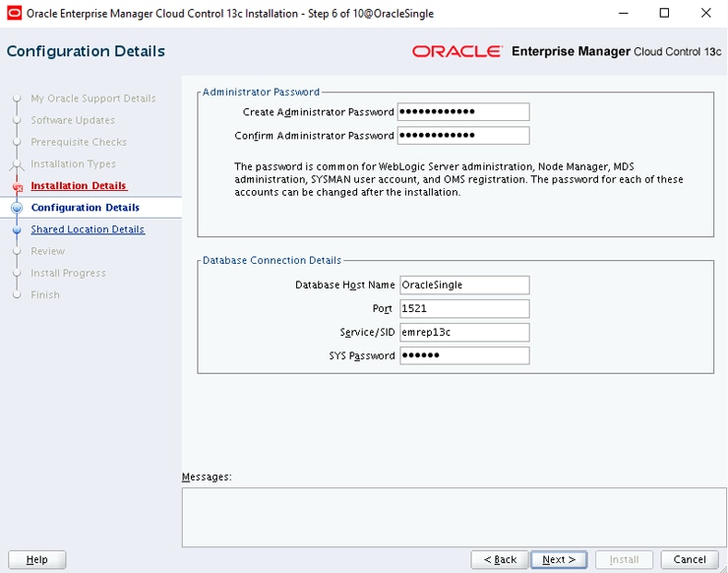This screenshot has height=573, width=728.
Task: Open the Shared Location Details step
Action: [x=88, y=229]
